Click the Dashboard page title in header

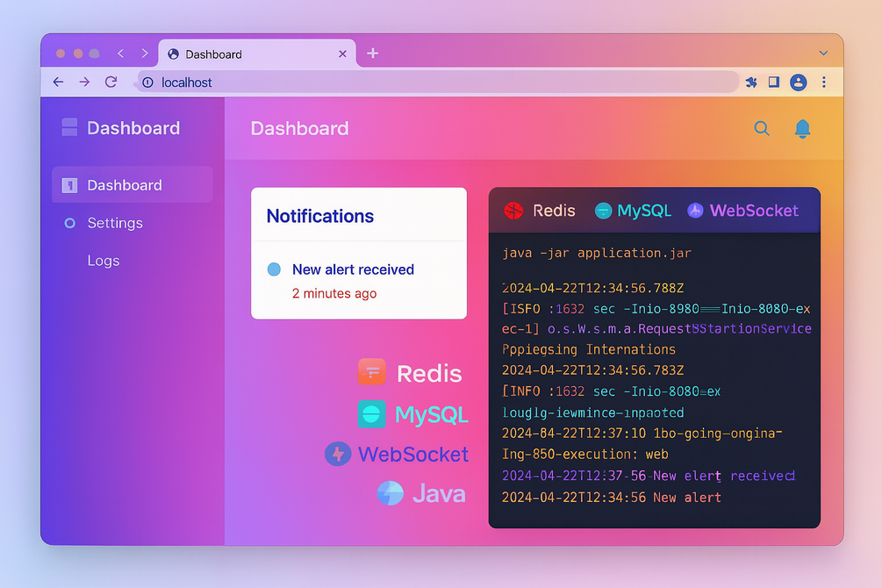tap(300, 128)
